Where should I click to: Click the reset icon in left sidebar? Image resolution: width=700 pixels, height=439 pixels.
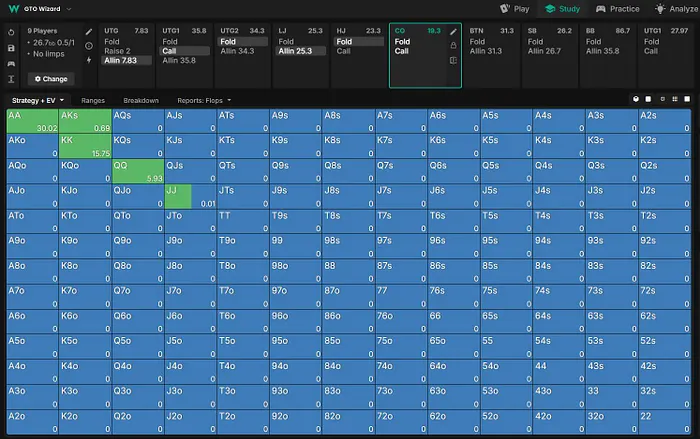coord(11,32)
